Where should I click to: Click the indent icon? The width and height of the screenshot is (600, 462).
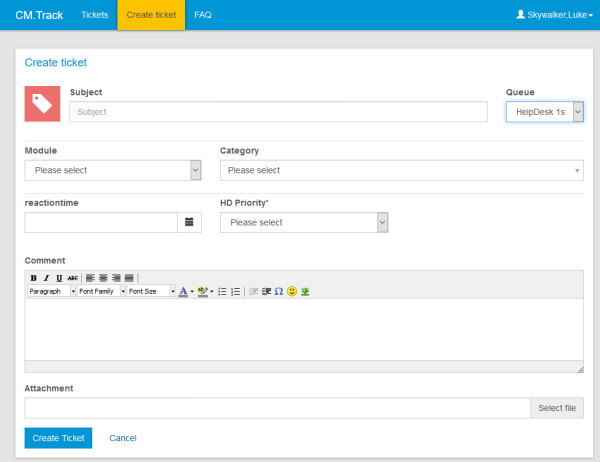(x=266, y=292)
